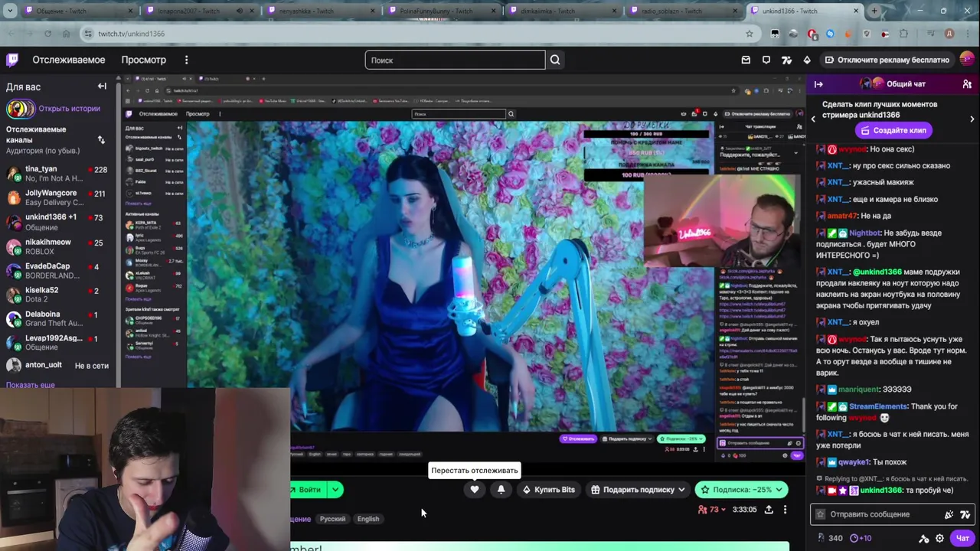Click 'Показать еще' in the sidebar

(31, 385)
